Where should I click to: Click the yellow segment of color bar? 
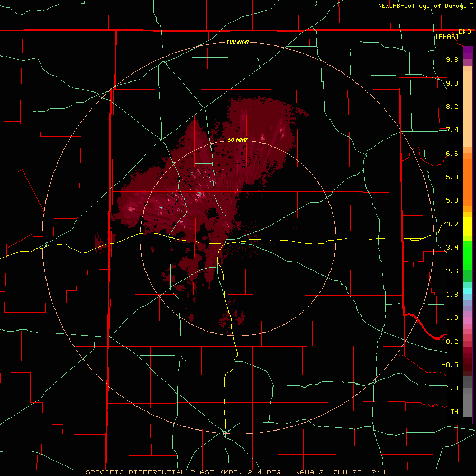467,226
